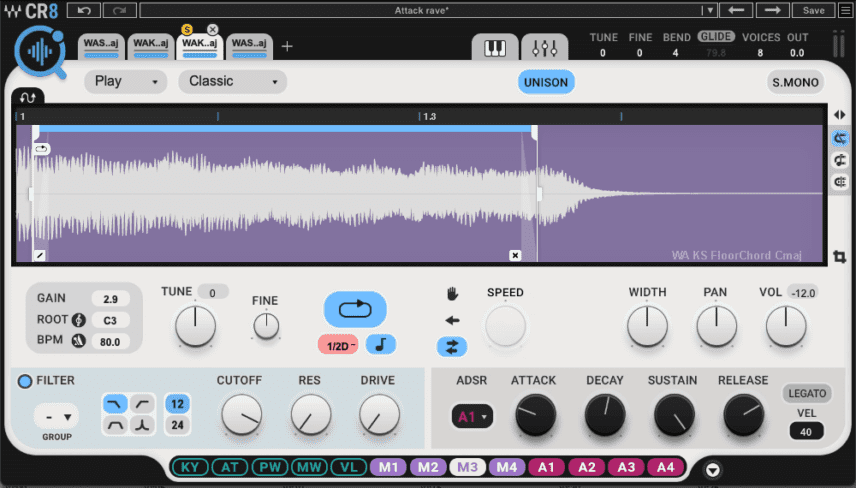Detect BPM with metronome icon
Viewport: 856px width, 488px height.
pos(79,341)
